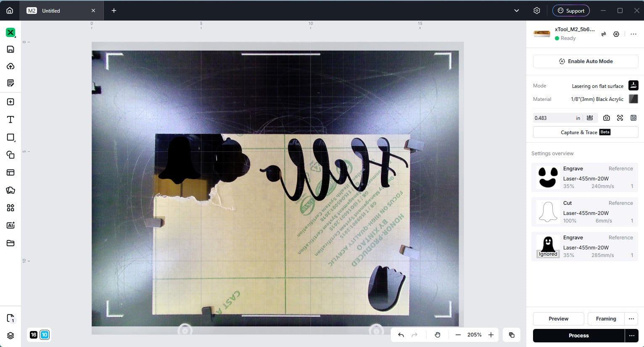Open the AI tools icon
The height and width of the screenshot is (347, 644).
11,225
